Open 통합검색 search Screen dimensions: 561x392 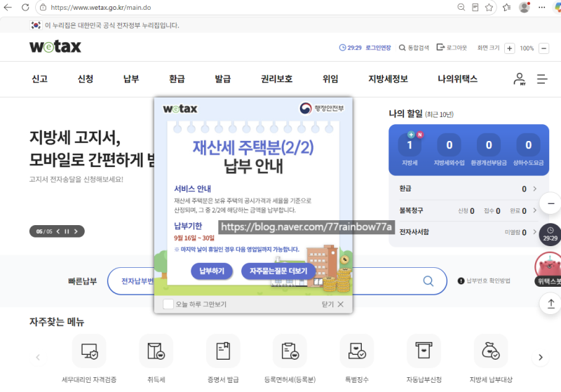coord(414,48)
